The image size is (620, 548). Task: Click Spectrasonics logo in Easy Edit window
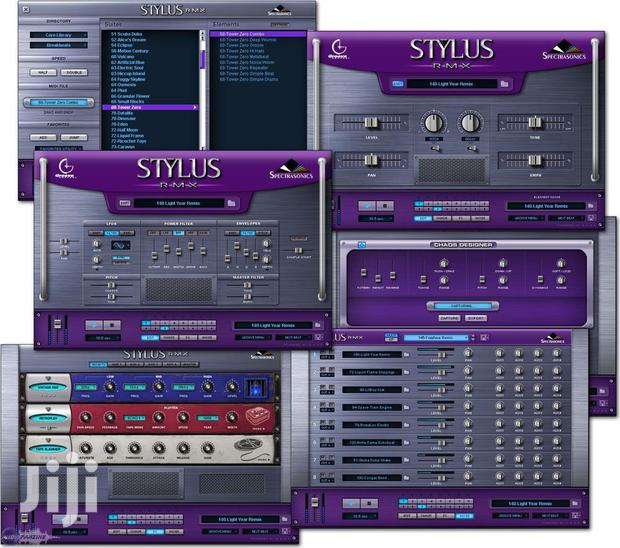pyautogui.click(x=564, y=51)
